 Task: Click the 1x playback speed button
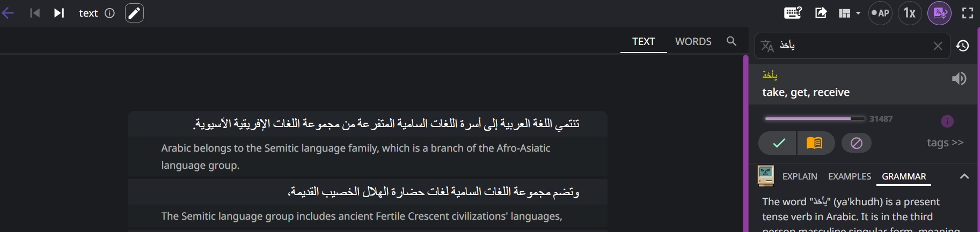(x=910, y=13)
